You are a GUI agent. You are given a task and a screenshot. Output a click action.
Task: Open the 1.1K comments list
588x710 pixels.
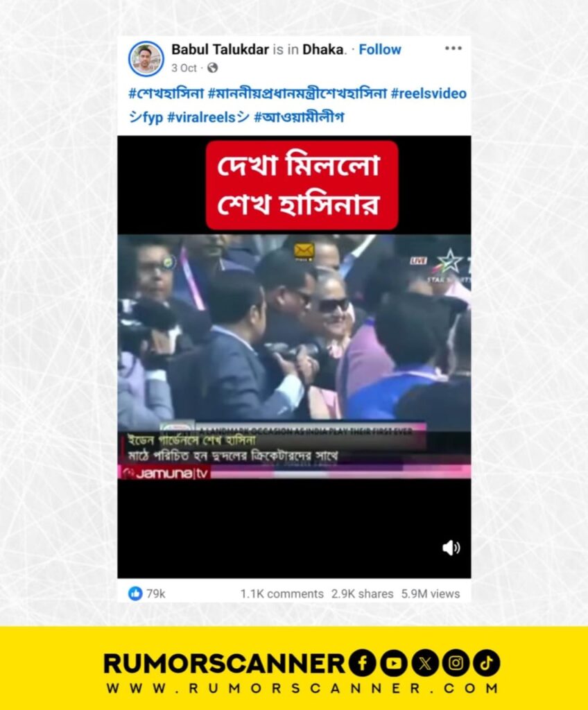click(282, 594)
